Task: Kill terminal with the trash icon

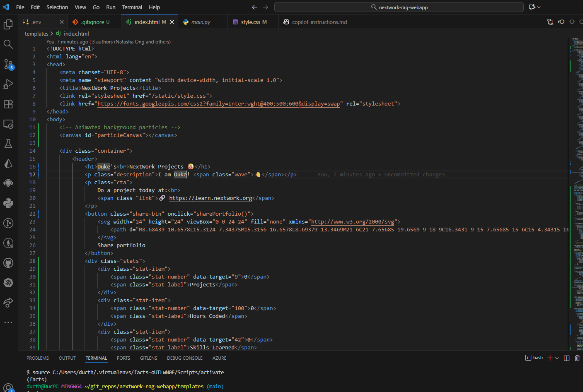Action: tap(577, 358)
